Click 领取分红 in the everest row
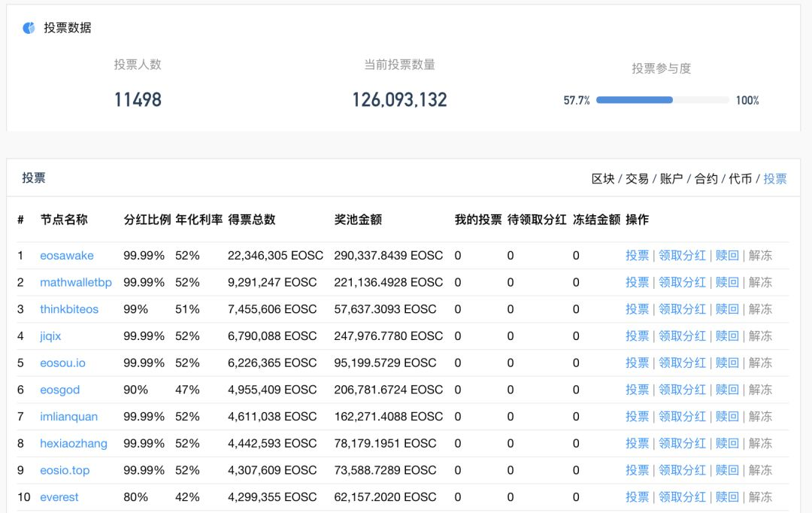 (682, 497)
